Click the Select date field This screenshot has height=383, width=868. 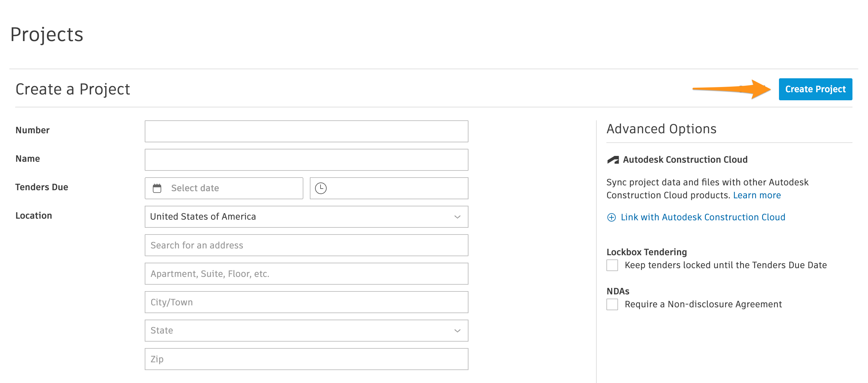click(x=224, y=188)
